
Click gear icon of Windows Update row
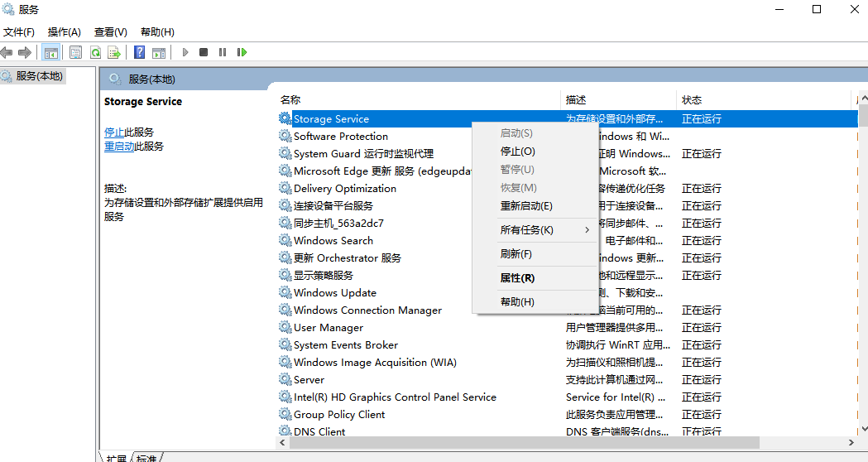tap(285, 292)
